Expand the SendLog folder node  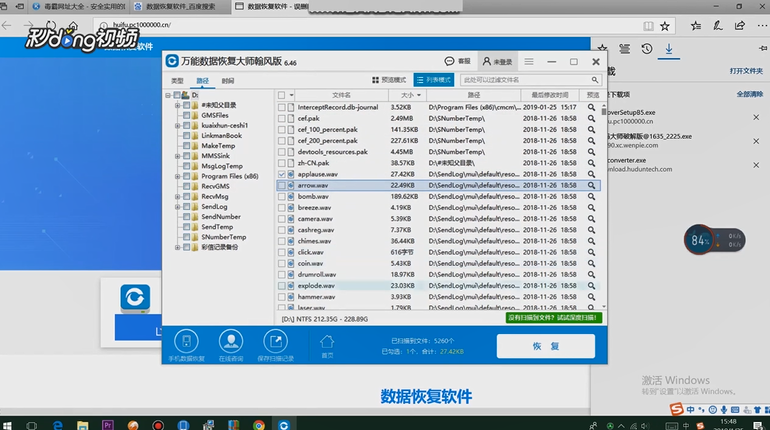click(178, 207)
